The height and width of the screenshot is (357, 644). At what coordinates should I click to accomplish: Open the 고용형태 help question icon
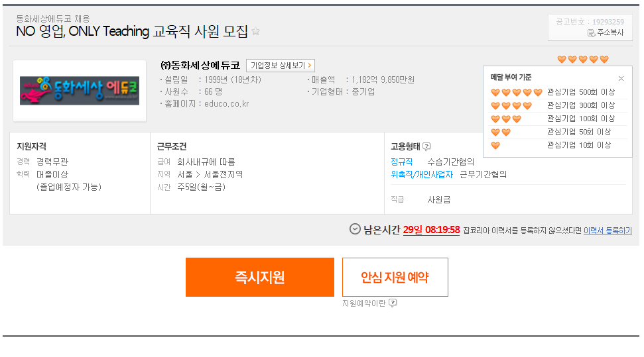426,146
